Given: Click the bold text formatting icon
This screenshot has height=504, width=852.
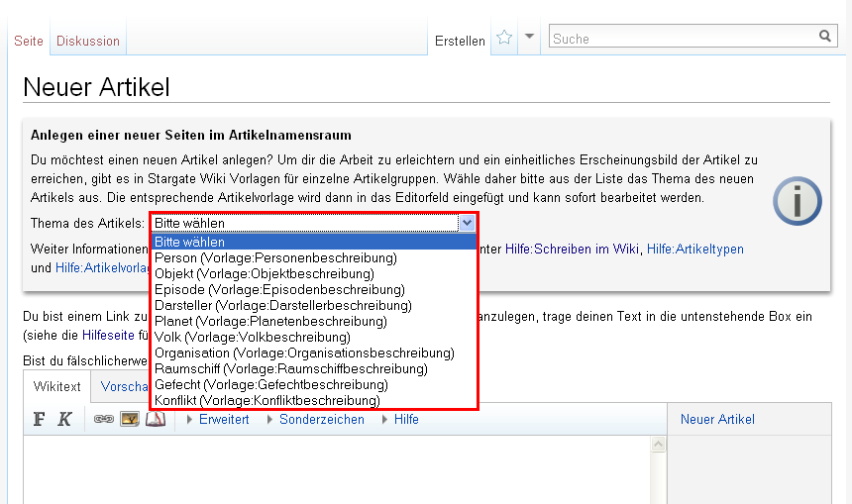Looking at the screenshot, I should tap(40, 419).
